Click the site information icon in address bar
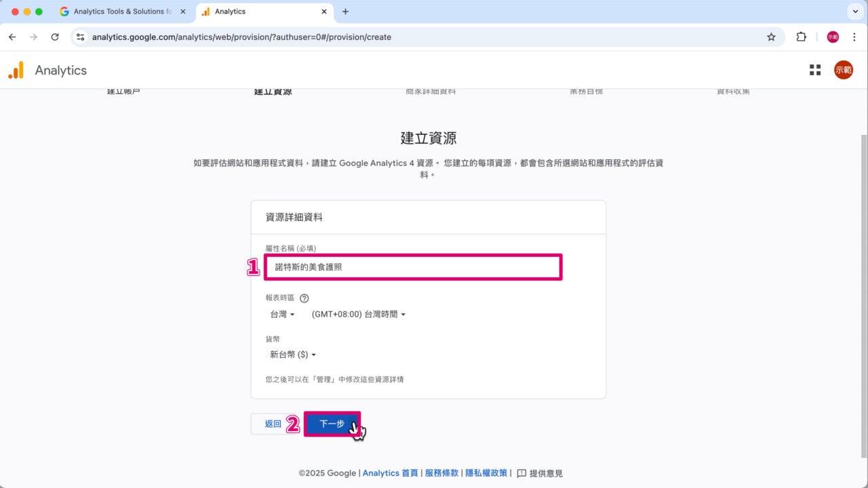 tap(80, 37)
